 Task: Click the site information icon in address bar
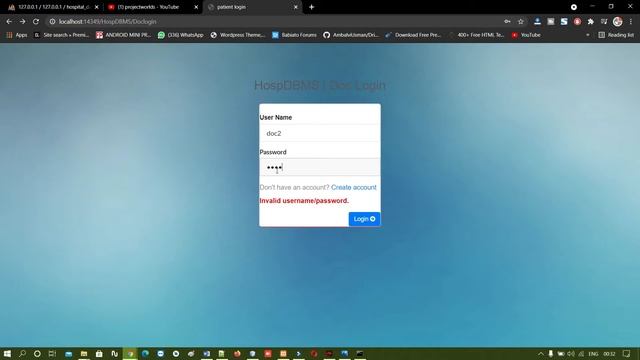(52, 22)
